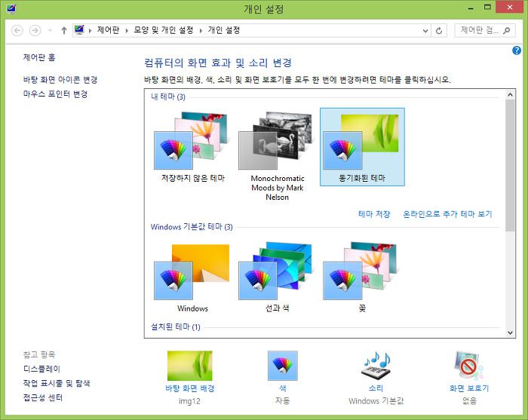528x420 pixels.
Task: Open recent locations dropdown arrow
Action: tap(50, 31)
